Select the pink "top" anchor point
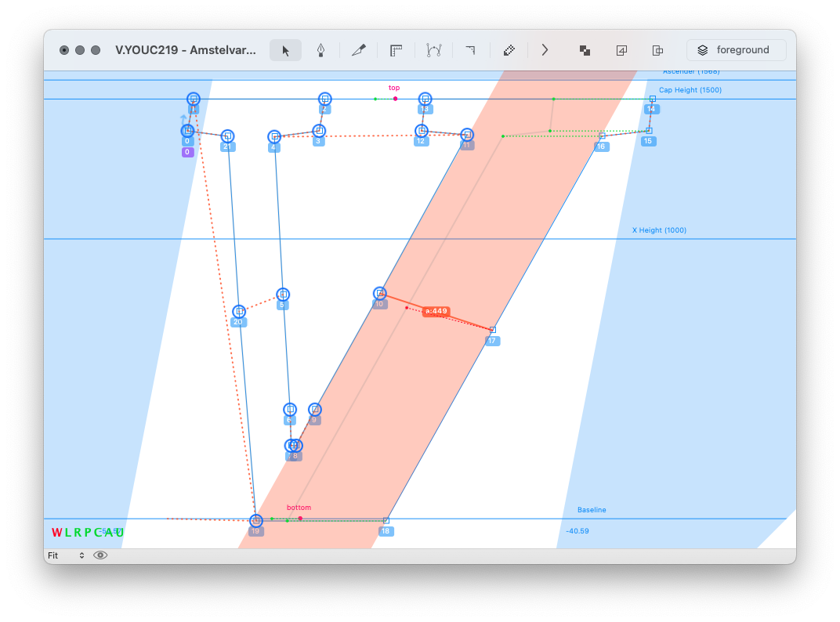Screen dimensions: 840x622 pyautogui.click(x=395, y=99)
